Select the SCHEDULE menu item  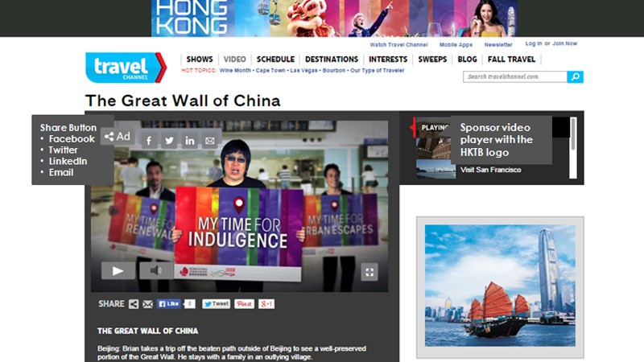(275, 60)
